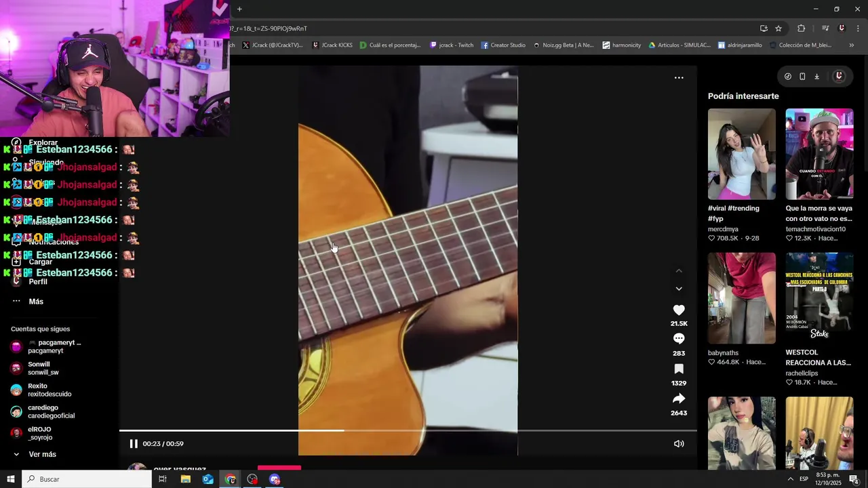868x488 pixels.
Task: Open the Windows notification center icon
Action: click(x=854, y=479)
